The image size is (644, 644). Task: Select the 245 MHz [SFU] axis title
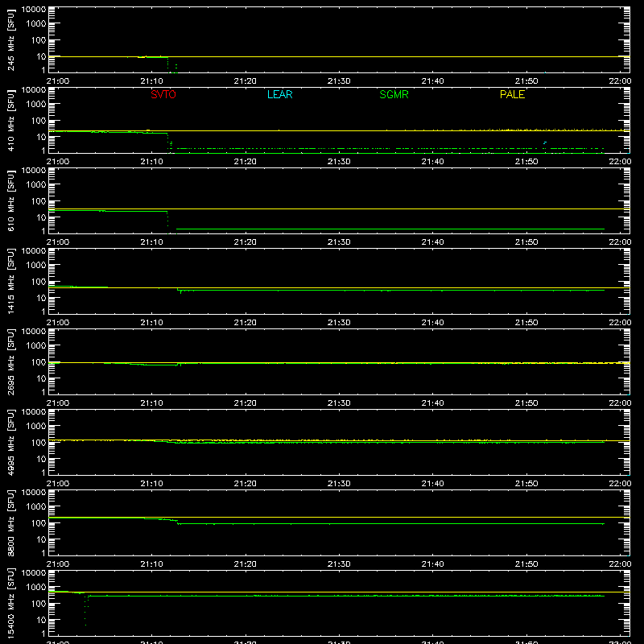tap(10, 39)
